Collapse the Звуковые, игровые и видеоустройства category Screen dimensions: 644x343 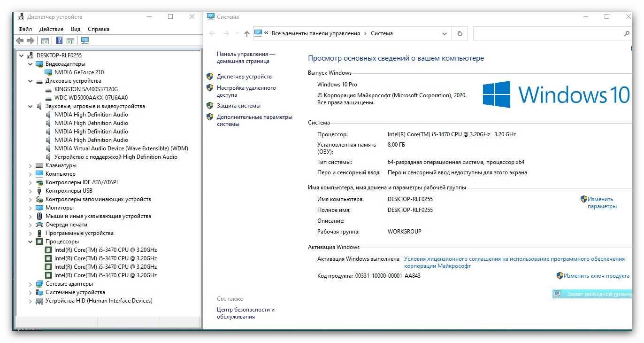[x=31, y=106]
